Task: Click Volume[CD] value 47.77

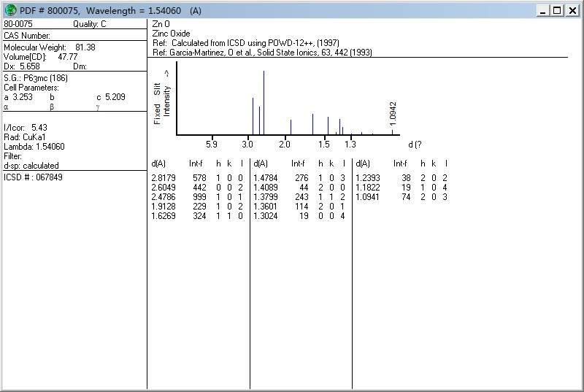Action: [x=68, y=57]
